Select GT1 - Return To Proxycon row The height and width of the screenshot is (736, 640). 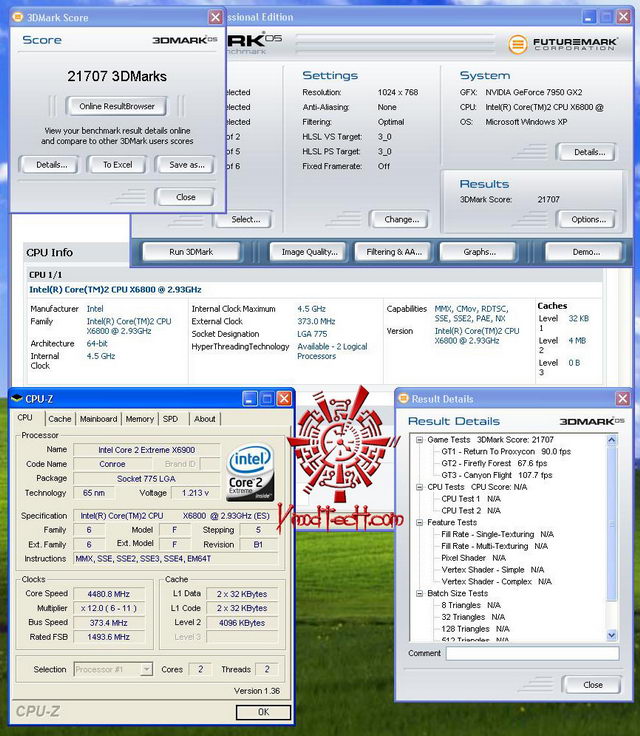pos(506,452)
